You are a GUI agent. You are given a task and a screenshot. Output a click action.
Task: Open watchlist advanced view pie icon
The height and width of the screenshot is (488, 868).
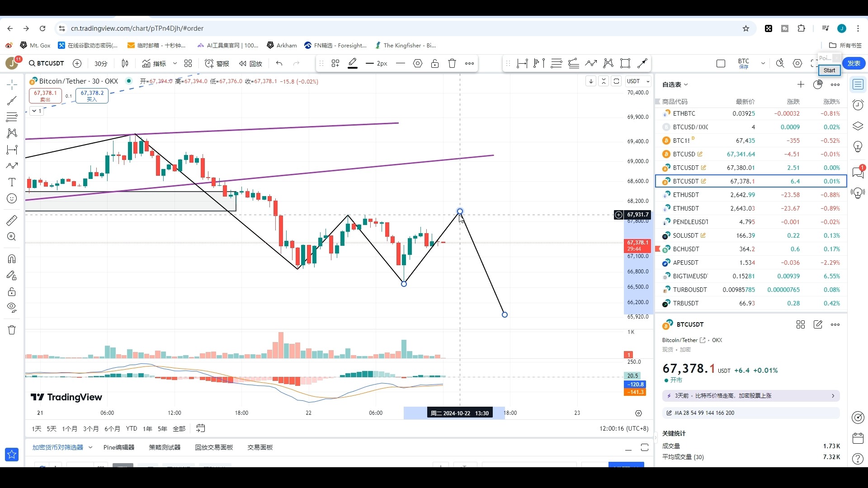pos(818,84)
